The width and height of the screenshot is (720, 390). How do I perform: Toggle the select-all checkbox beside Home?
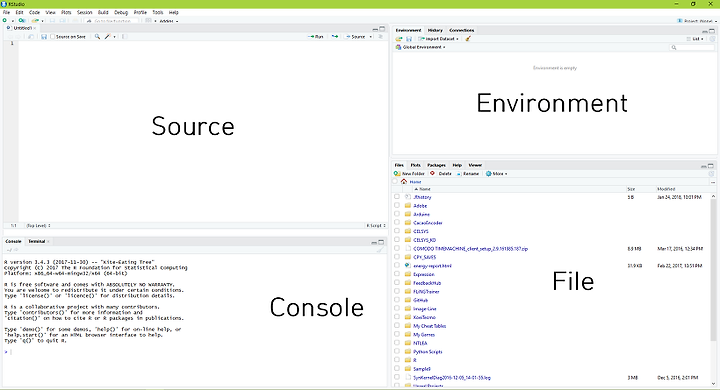click(395, 181)
